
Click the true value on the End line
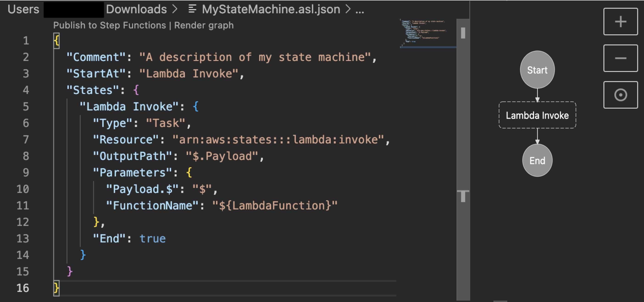(153, 238)
